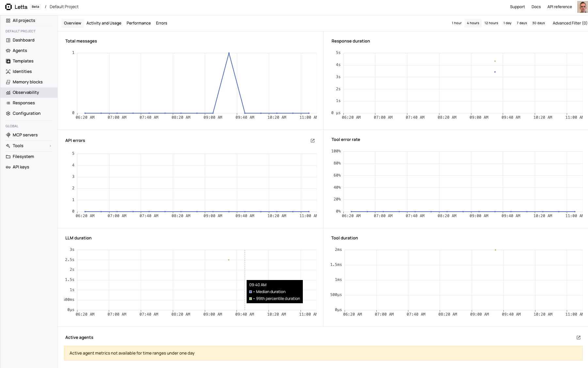Open API errors chart in new view

pyautogui.click(x=313, y=141)
